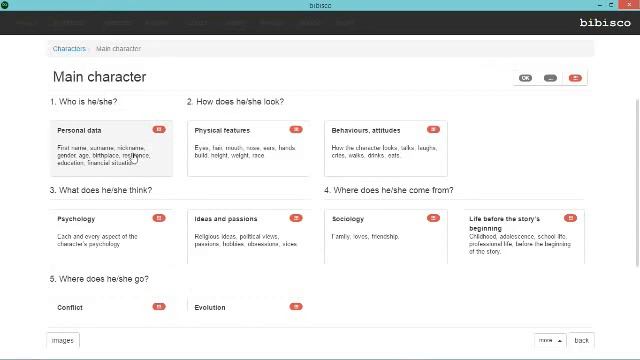Click 'How the character looks, talks' description
The height and width of the screenshot is (360, 640).
384,151
